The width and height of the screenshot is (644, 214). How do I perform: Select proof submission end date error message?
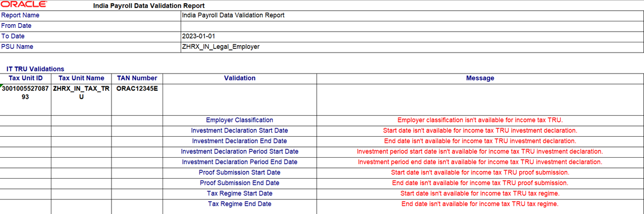(480, 183)
